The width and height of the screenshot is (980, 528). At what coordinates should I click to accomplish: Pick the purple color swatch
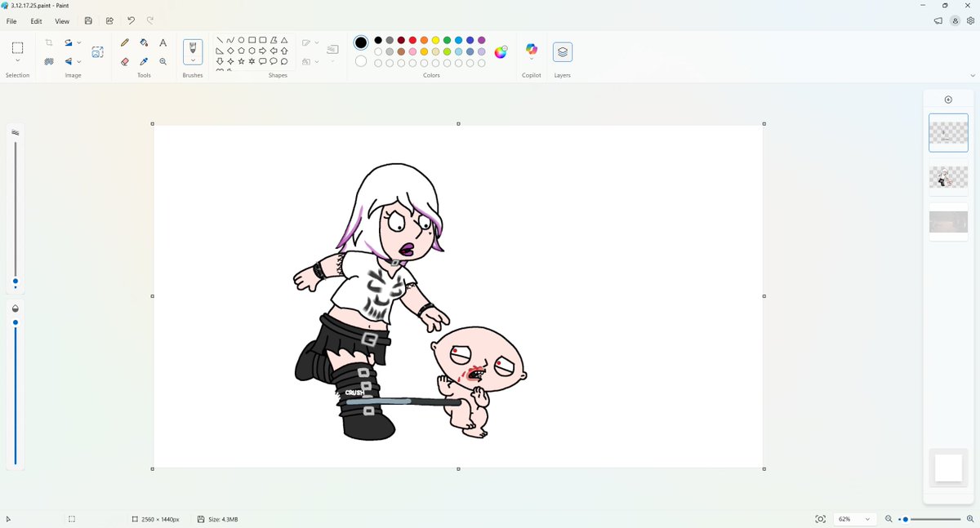tap(482, 40)
